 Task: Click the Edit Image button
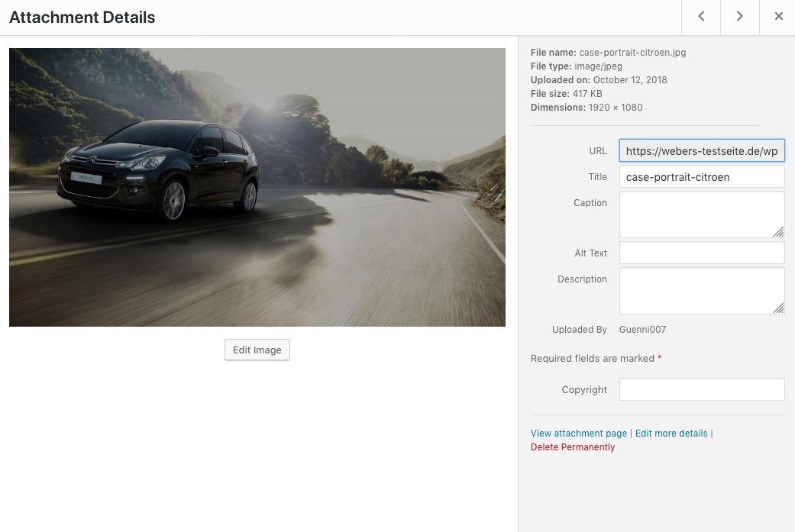257,350
